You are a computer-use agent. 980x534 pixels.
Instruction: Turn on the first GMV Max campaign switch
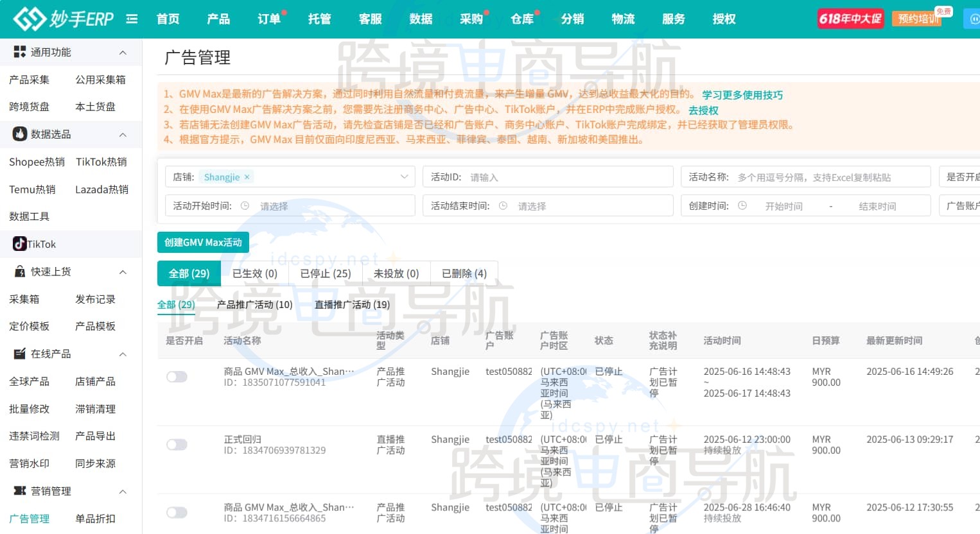tap(177, 377)
